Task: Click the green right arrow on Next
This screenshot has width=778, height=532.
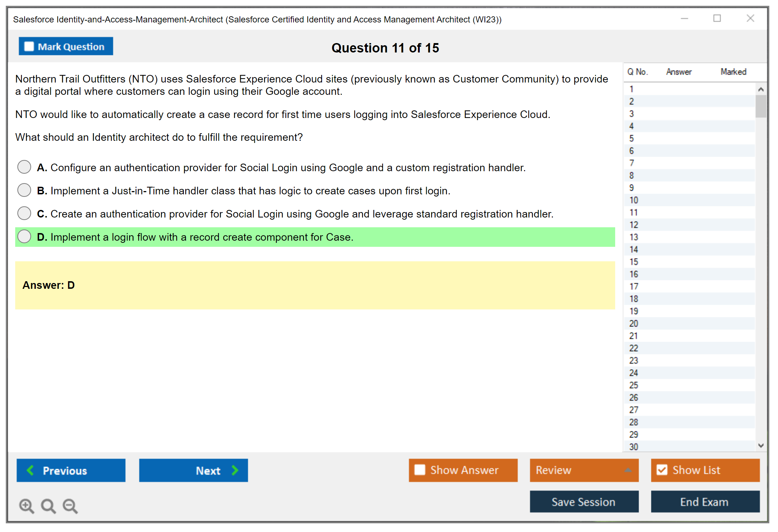Action: (x=235, y=470)
